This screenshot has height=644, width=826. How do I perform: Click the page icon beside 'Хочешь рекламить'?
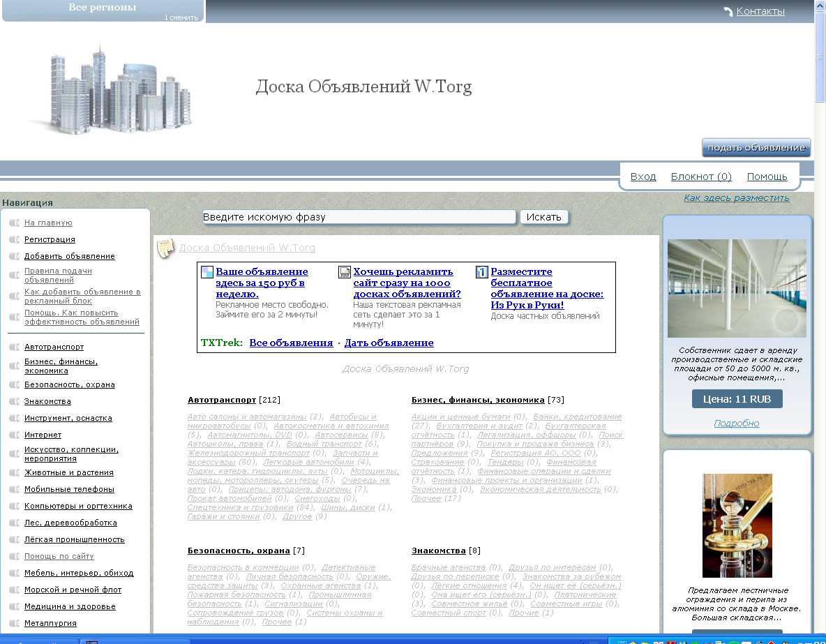pos(344,272)
